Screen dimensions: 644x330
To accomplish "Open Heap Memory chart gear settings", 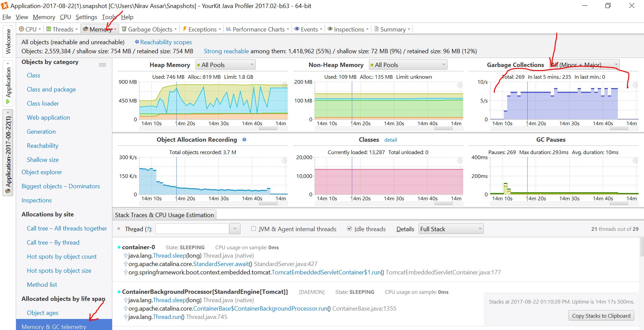I will [x=284, y=85].
